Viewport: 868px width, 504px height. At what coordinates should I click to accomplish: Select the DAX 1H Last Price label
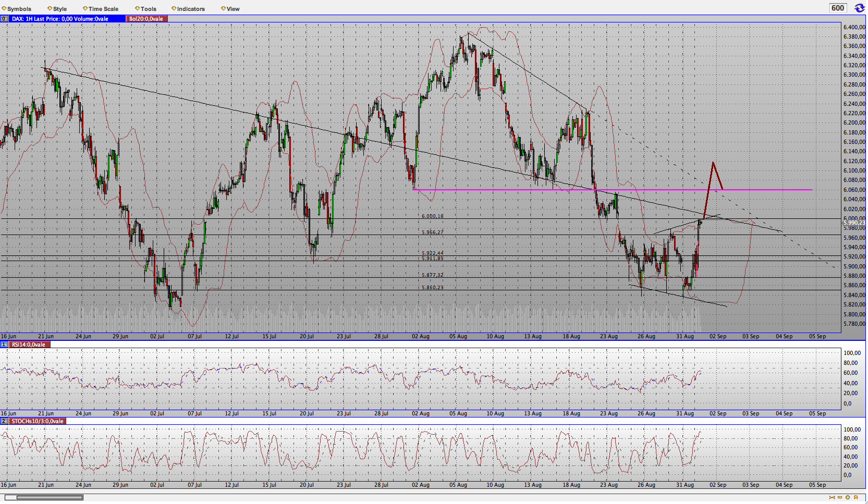coord(67,19)
